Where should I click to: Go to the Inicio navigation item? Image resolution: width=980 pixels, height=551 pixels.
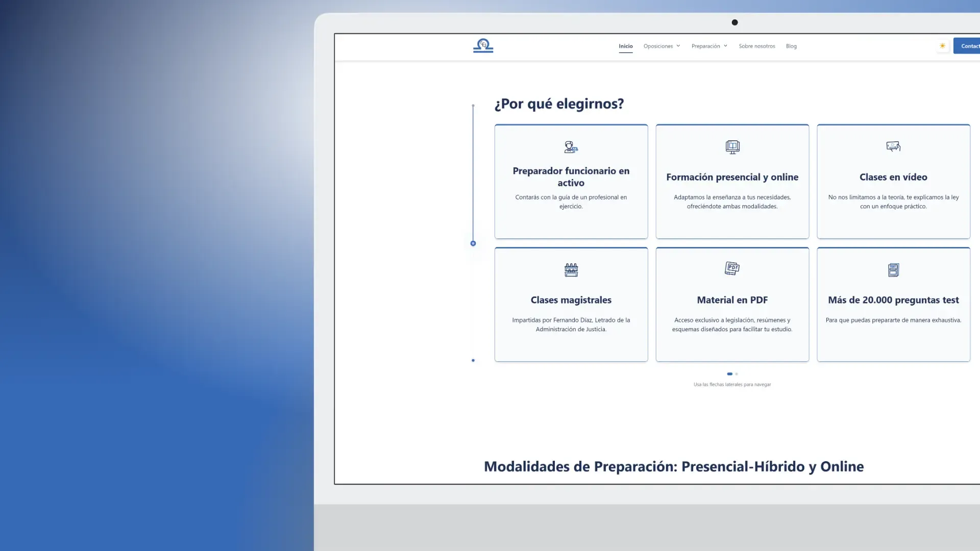pyautogui.click(x=626, y=46)
